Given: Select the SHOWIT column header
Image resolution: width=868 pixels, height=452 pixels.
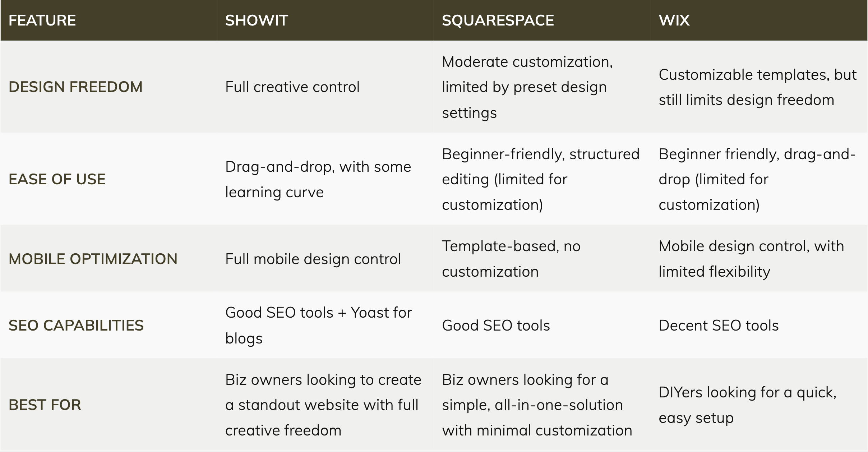Looking at the screenshot, I should (x=257, y=20).
